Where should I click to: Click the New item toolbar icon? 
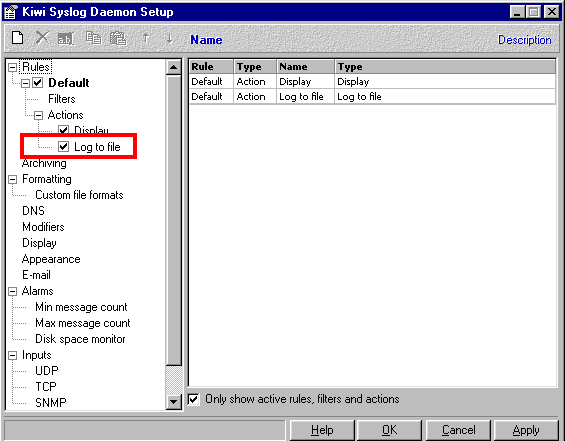17,38
